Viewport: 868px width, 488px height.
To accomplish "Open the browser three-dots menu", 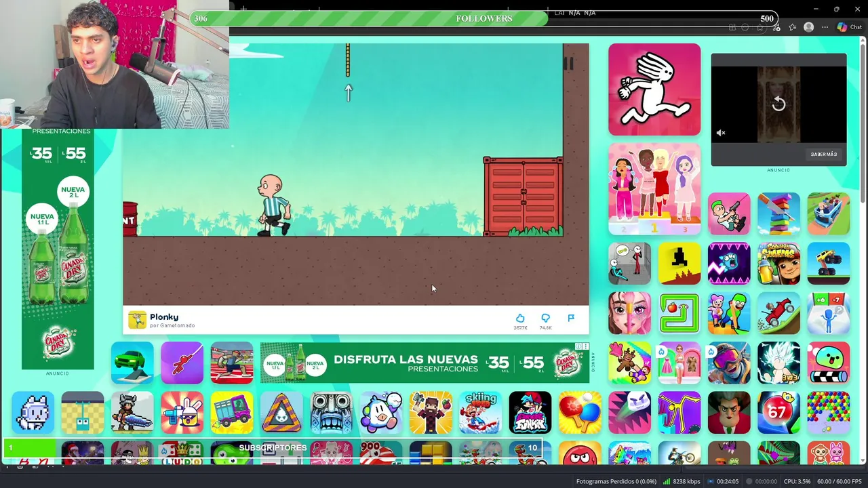I will point(825,27).
